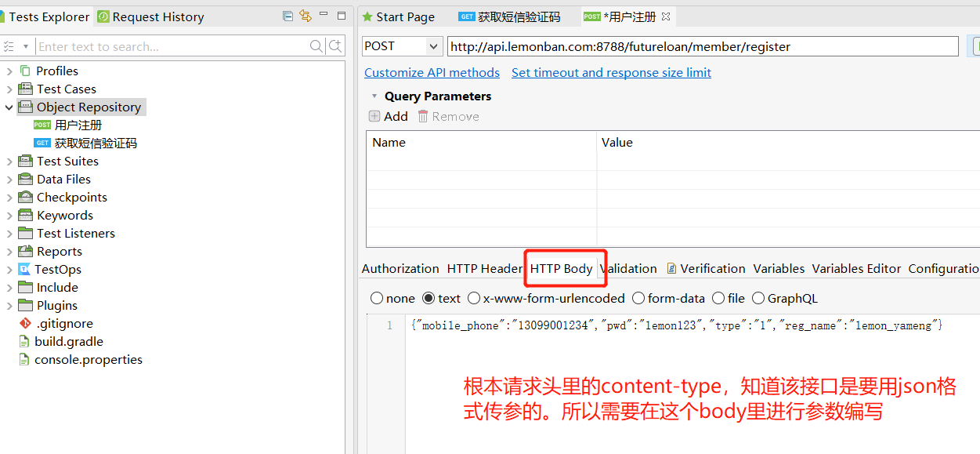Collapse all nodes in Tests Explorer

click(287, 16)
